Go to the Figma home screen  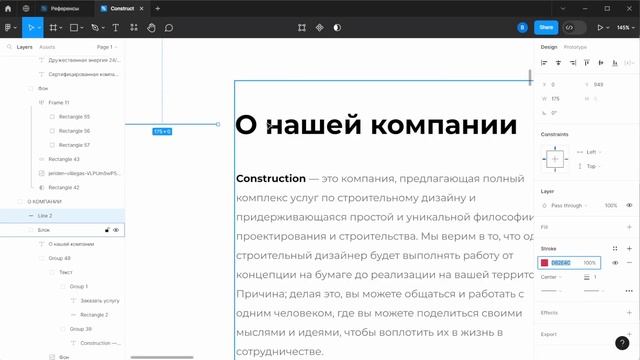(8, 8)
